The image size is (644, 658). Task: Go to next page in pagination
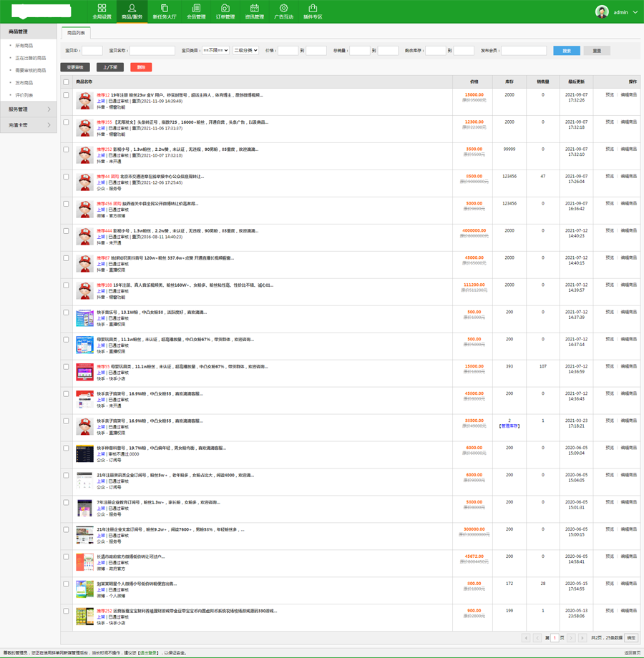click(571, 638)
